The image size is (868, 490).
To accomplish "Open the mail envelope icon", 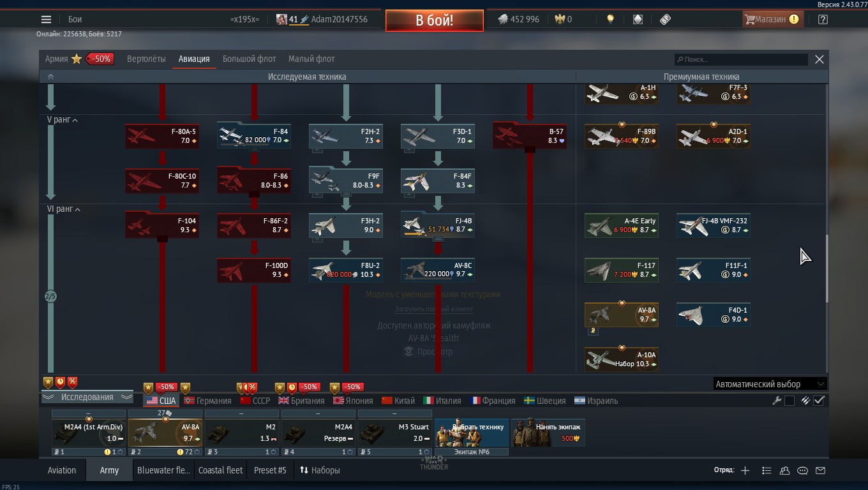I will pyautogui.click(x=820, y=470).
